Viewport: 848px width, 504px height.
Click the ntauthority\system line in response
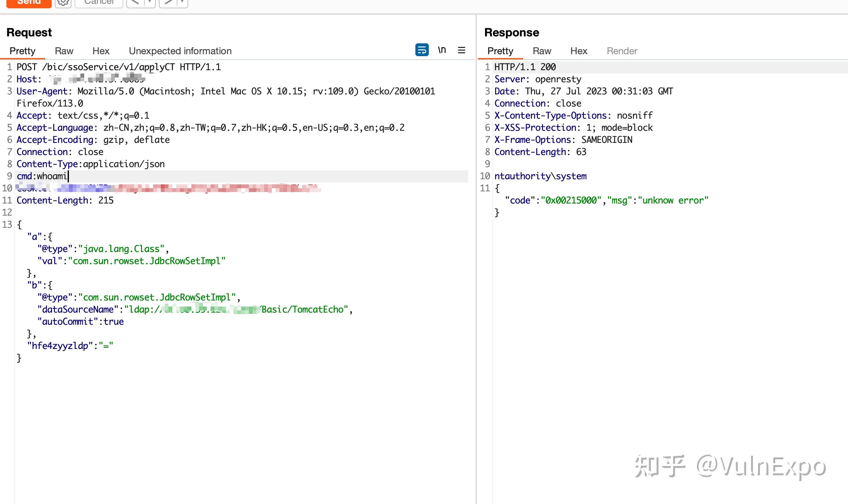coord(540,176)
